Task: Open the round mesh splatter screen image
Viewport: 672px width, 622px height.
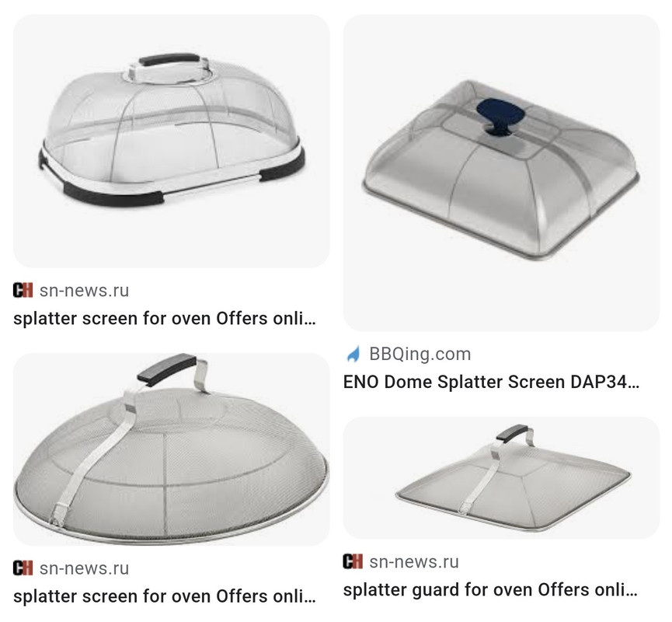Action: point(172,449)
